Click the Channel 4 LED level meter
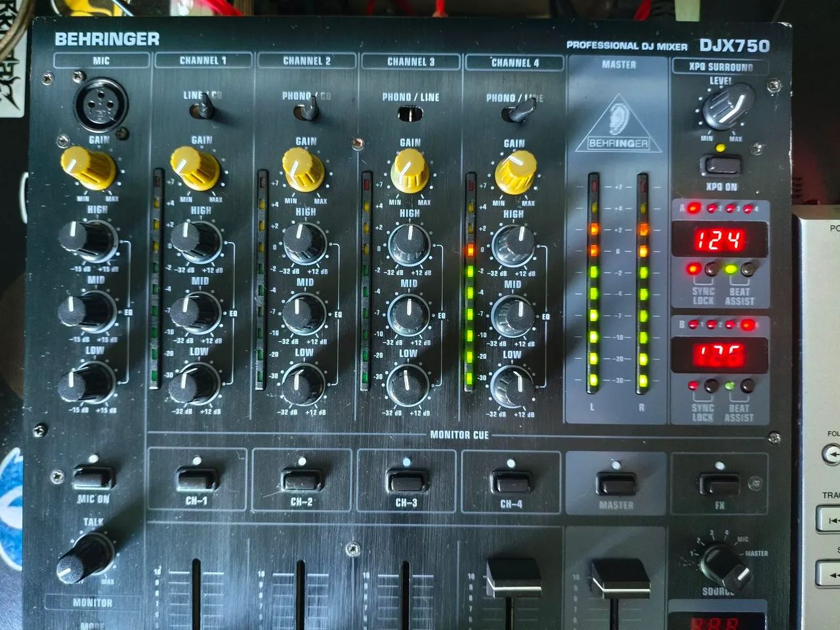Image resolution: width=840 pixels, height=630 pixels. coord(470,282)
